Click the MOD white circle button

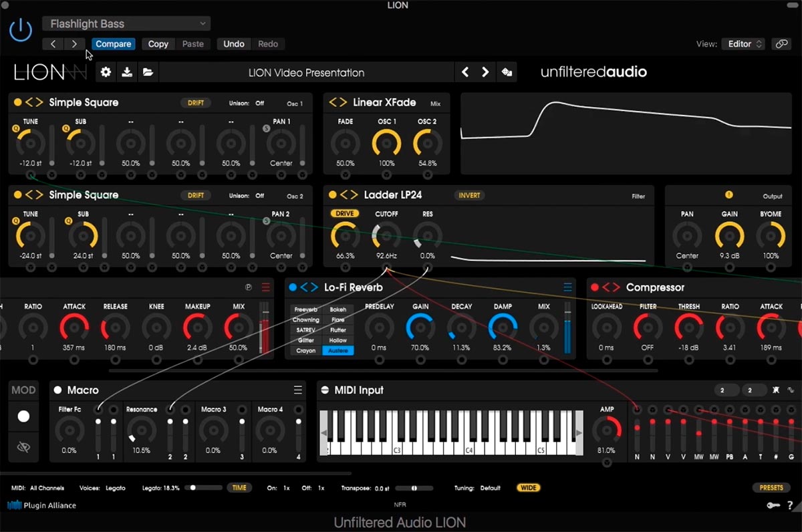point(23,416)
